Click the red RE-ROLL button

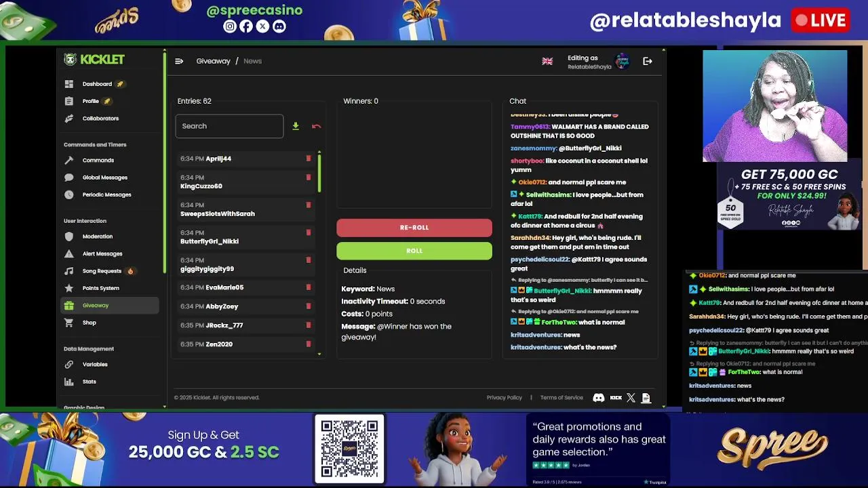point(414,228)
